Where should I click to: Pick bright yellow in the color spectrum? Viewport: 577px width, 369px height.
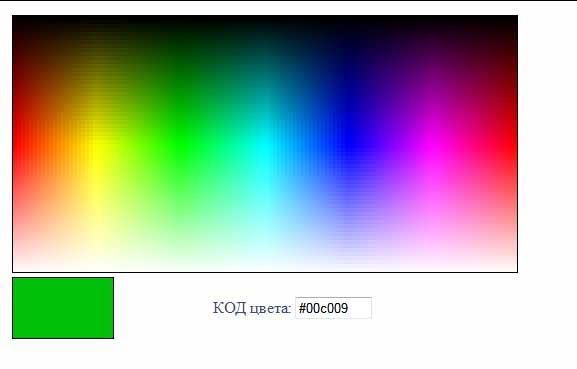click(x=96, y=147)
